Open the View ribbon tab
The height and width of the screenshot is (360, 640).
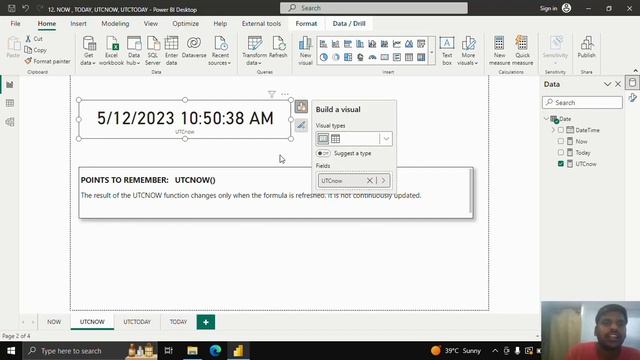pyautogui.click(x=151, y=24)
